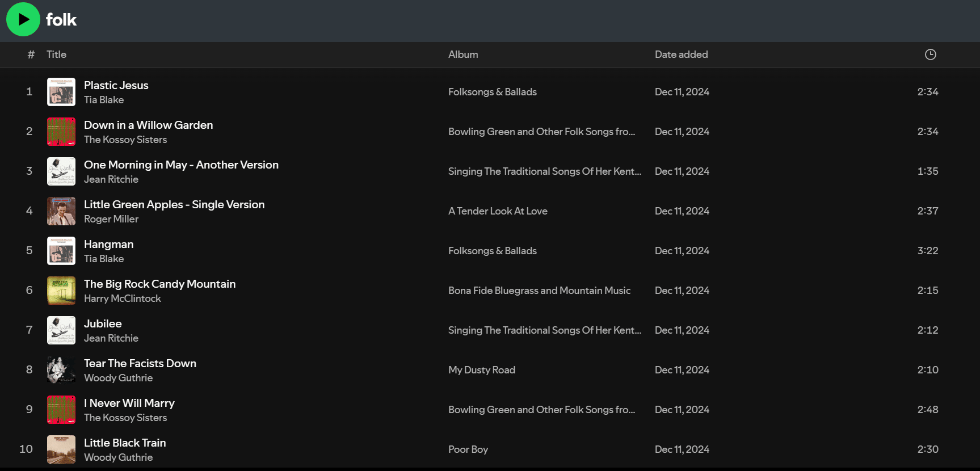Screen dimensions: 980x471
Task: Click track number 10 beside Little Black Train
Action: click(26, 449)
